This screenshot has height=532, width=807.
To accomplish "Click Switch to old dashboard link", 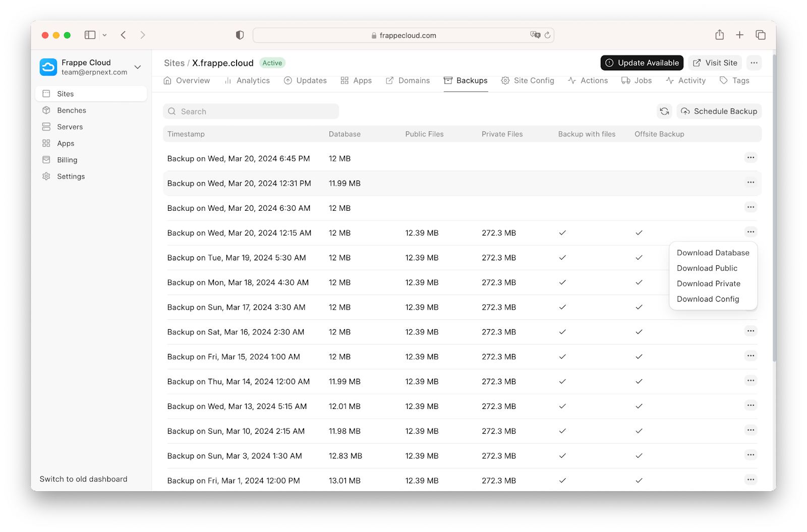I will point(83,479).
